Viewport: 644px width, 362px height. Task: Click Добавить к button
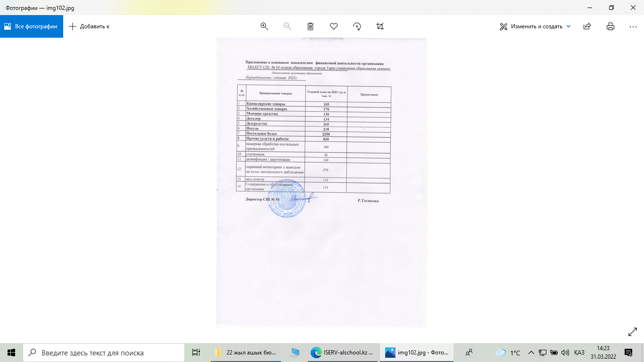click(89, 26)
